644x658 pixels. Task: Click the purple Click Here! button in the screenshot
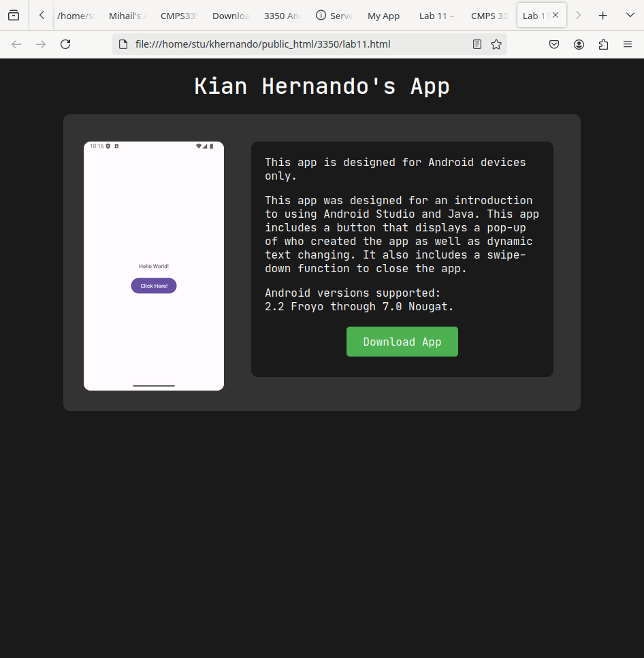(154, 286)
